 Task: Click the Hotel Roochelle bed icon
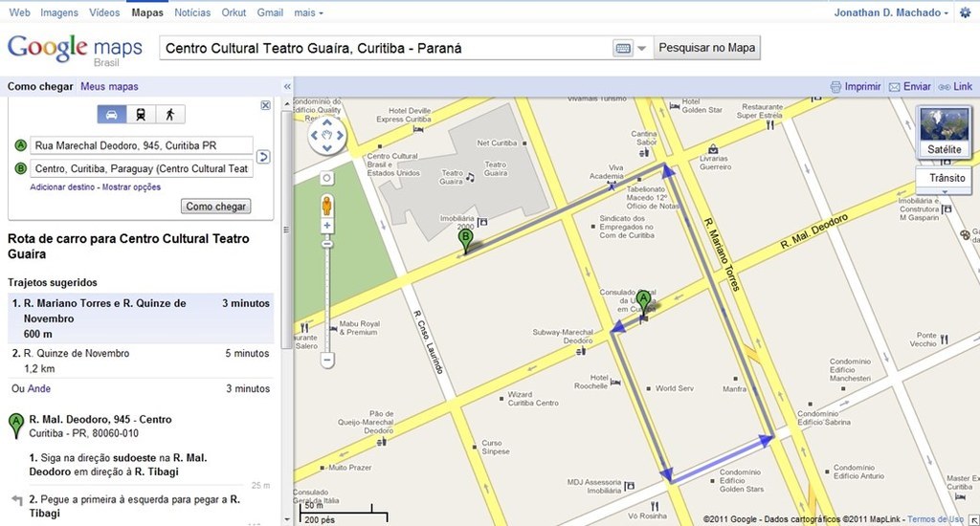(615, 382)
